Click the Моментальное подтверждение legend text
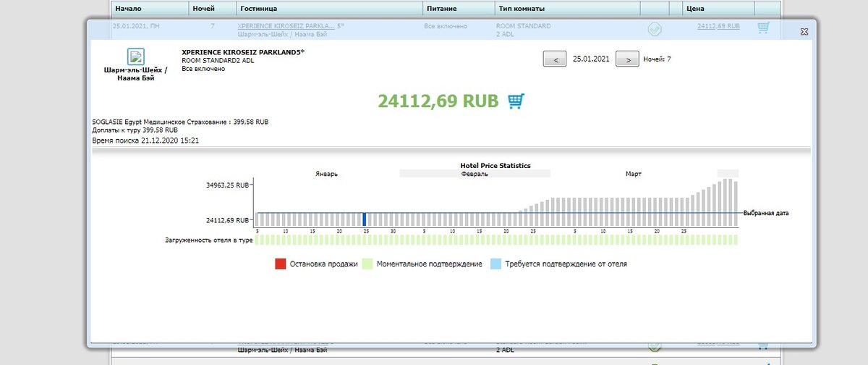Image resolution: width=868 pixels, height=365 pixels. [x=430, y=264]
